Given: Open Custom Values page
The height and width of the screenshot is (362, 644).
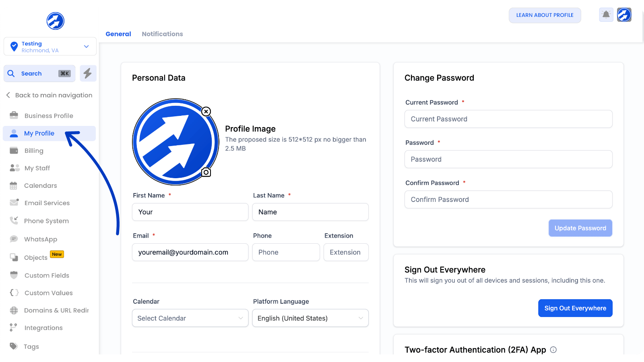Looking at the screenshot, I should [49, 293].
